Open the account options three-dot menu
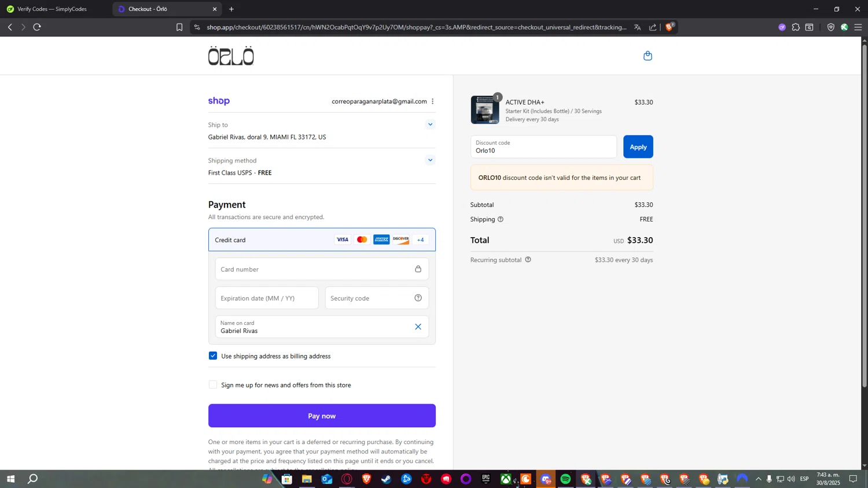 (432, 101)
